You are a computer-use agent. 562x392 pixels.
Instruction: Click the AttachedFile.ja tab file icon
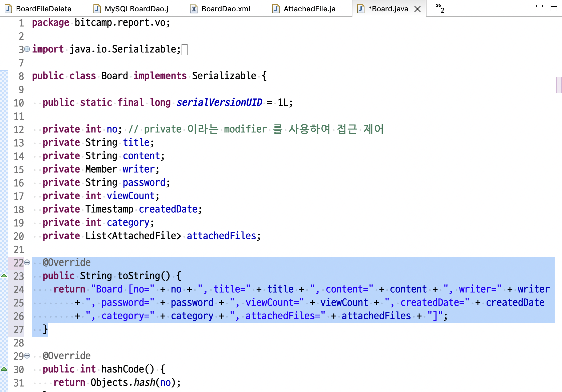coord(276,9)
